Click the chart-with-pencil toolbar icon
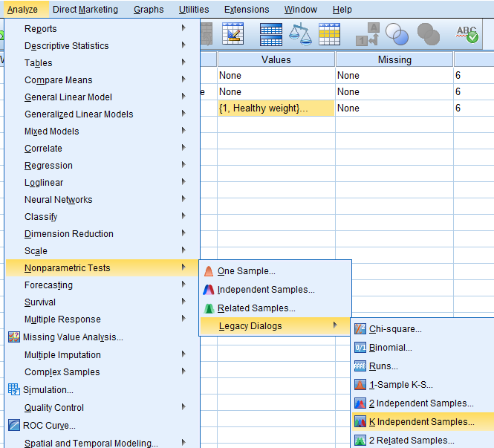494x448 pixels. 233,33
